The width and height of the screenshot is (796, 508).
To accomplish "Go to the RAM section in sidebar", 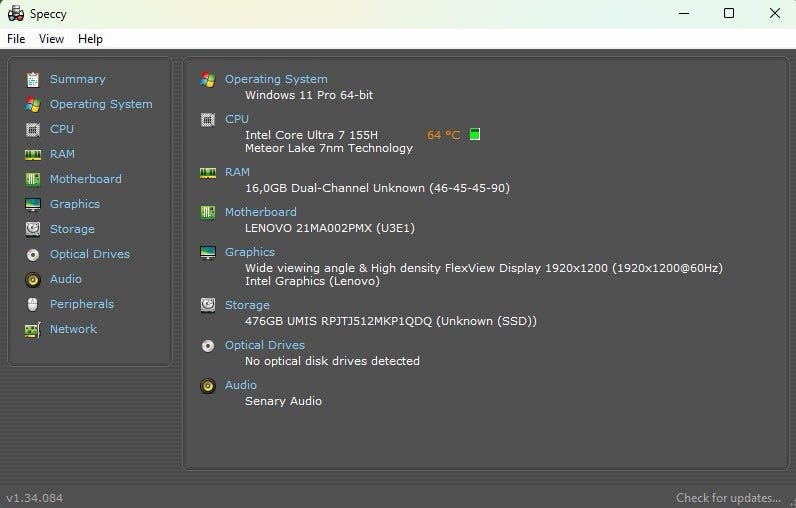I will tap(62, 154).
